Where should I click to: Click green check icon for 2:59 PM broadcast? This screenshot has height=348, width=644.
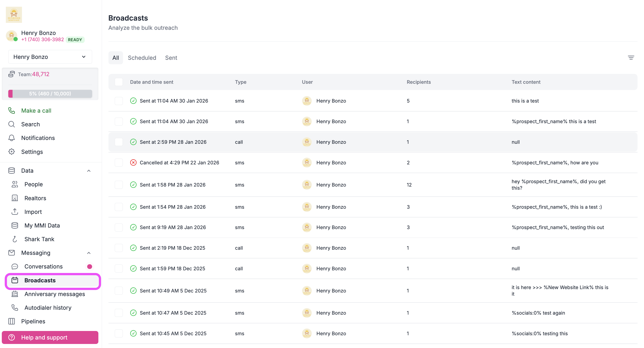133,142
